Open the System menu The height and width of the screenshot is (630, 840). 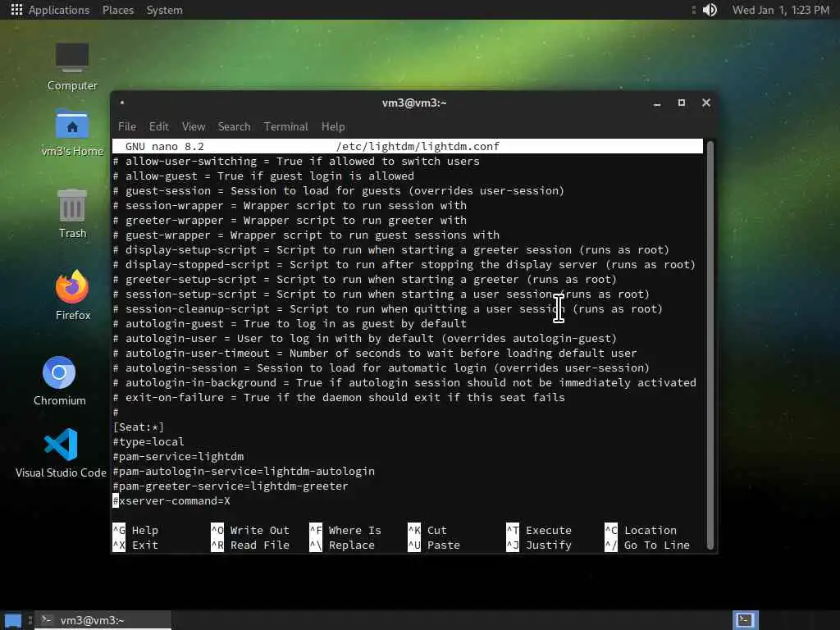tap(164, 10)
